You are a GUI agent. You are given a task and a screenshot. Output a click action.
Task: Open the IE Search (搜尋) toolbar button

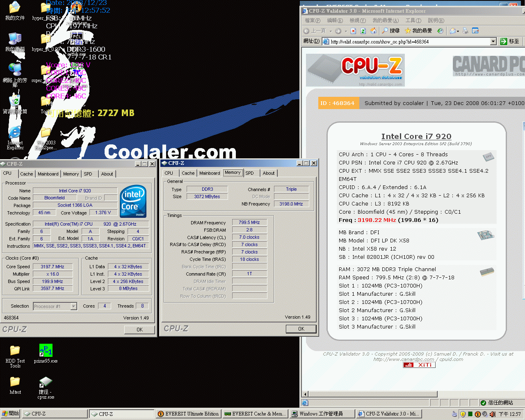390,31
